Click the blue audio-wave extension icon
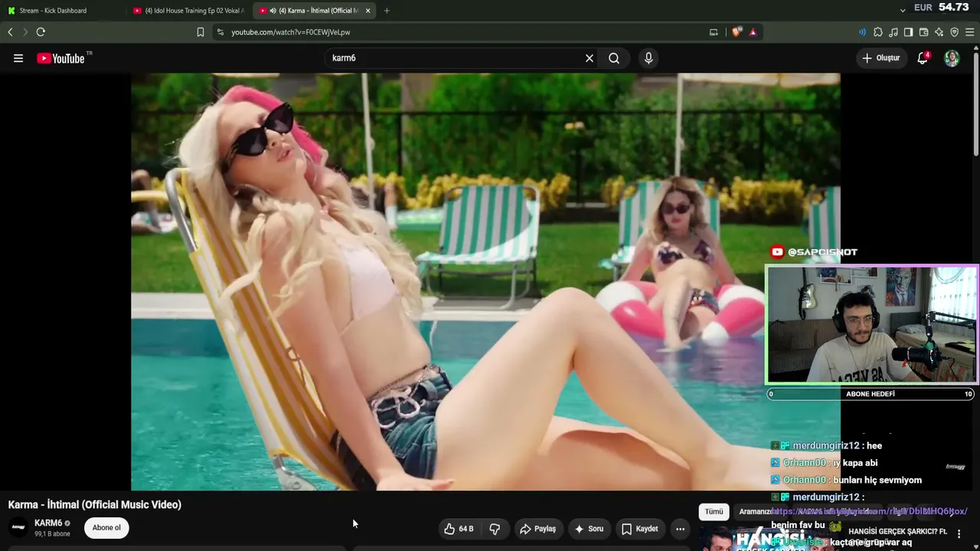Viewport: 980px width, 551px height. tap(862, 32)
